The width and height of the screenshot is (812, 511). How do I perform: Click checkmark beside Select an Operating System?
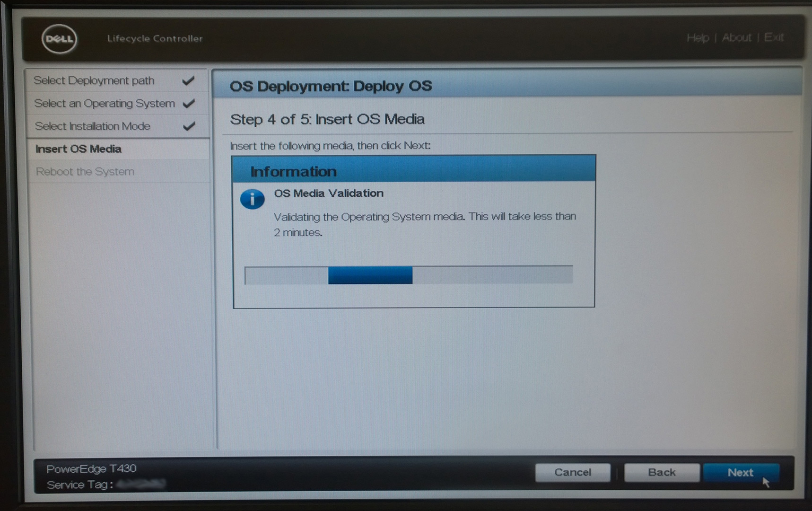pos(189,103)
